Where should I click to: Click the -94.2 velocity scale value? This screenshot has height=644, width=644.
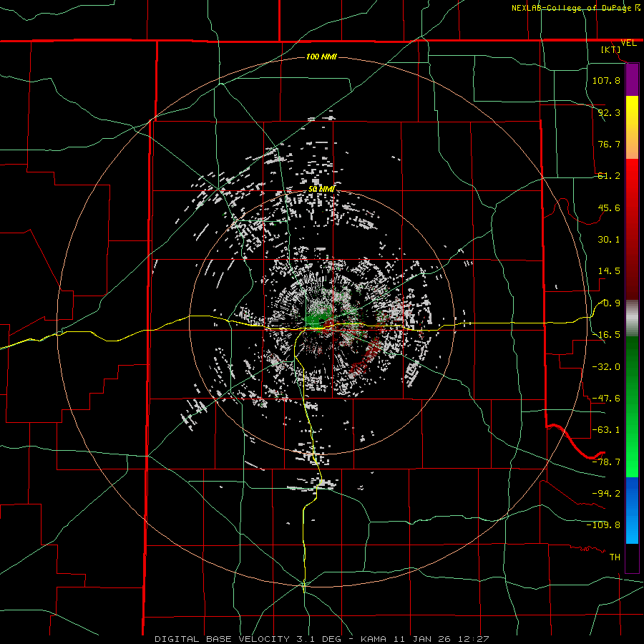click(x=606, y=493)
